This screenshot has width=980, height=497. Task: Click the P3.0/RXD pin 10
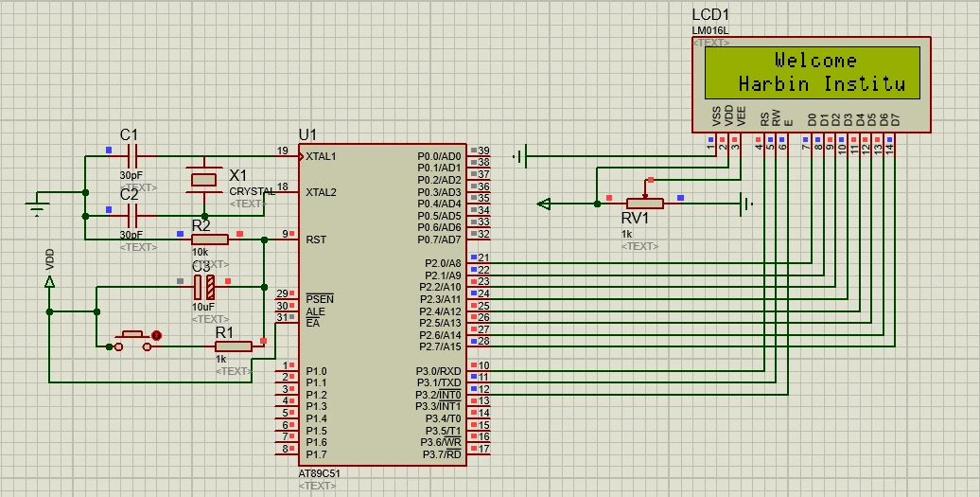479,370
